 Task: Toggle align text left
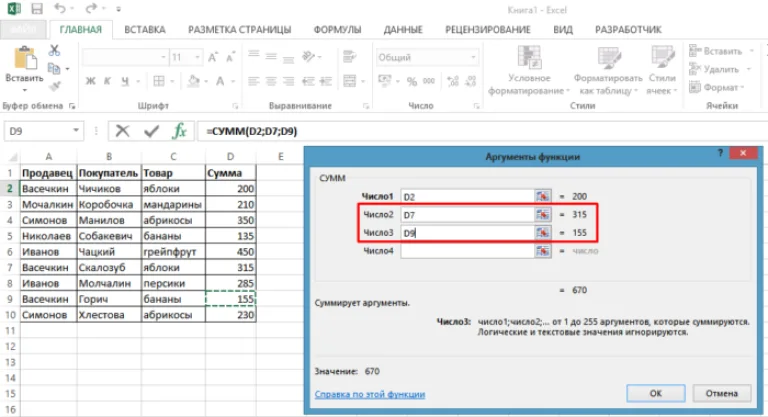(x=253, y=81)
